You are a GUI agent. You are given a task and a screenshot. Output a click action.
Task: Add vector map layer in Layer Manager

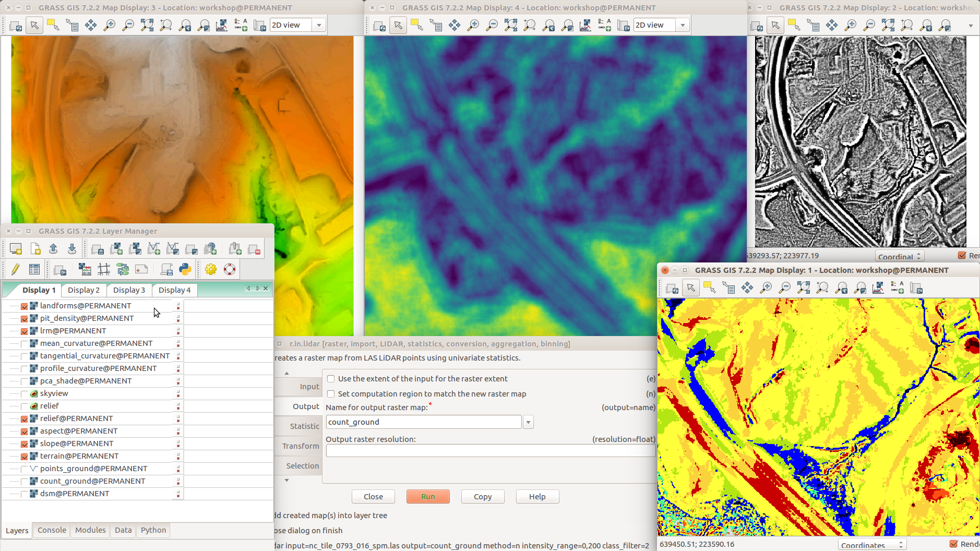pyautogui.click(x=154, y=249)
